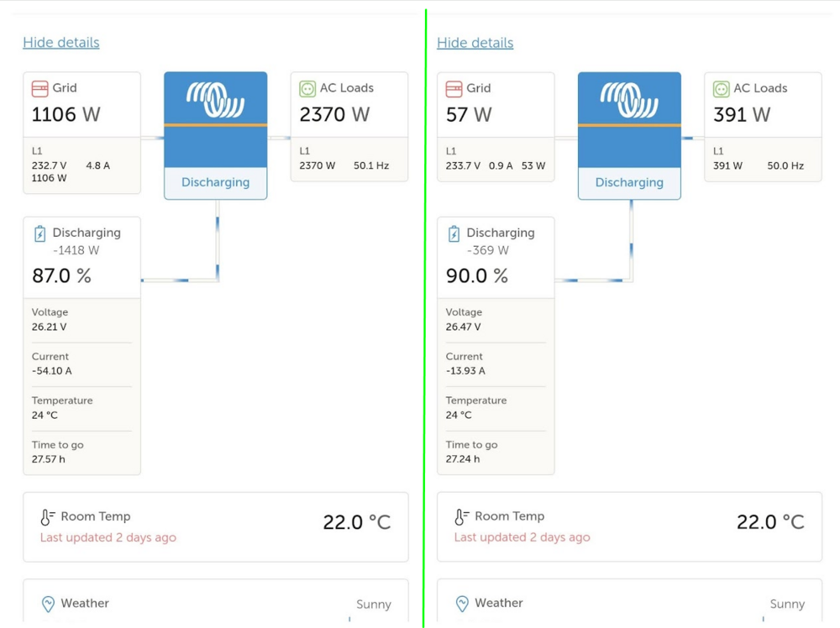Click the AC Loads socket icon in right panel
Viewport: 840px width, 628px height.
point(721,88)
